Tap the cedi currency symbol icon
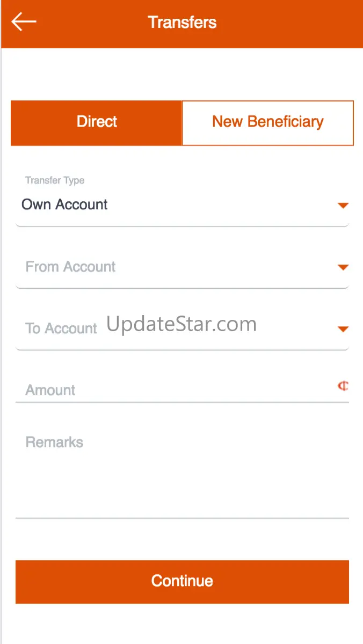Screen dimensions: 363x644 (x=343, y=386)
